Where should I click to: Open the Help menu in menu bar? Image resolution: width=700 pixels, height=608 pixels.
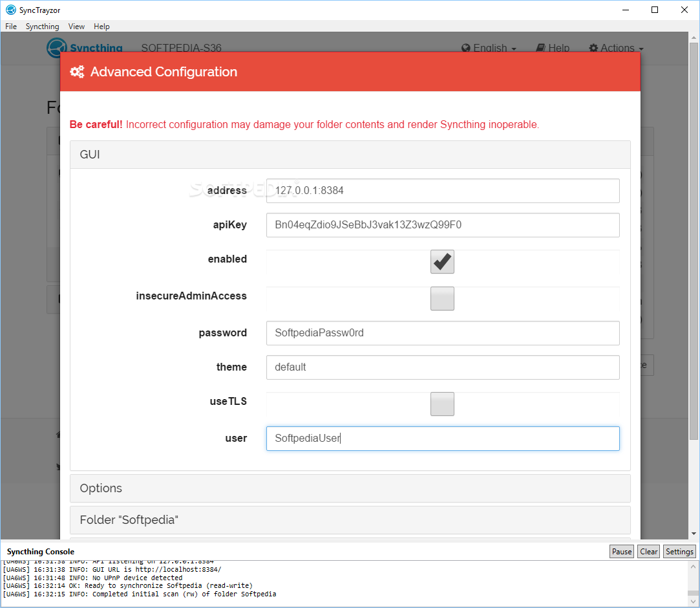pos(101,27)
